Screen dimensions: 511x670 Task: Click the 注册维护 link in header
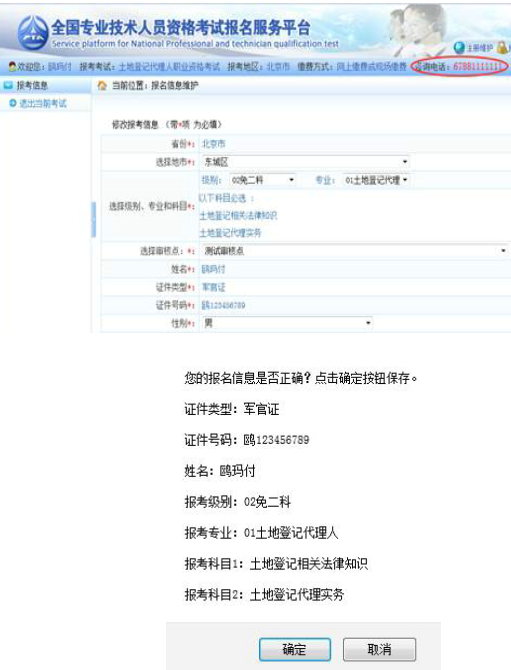pyautogui.click(x=480, y=48)
